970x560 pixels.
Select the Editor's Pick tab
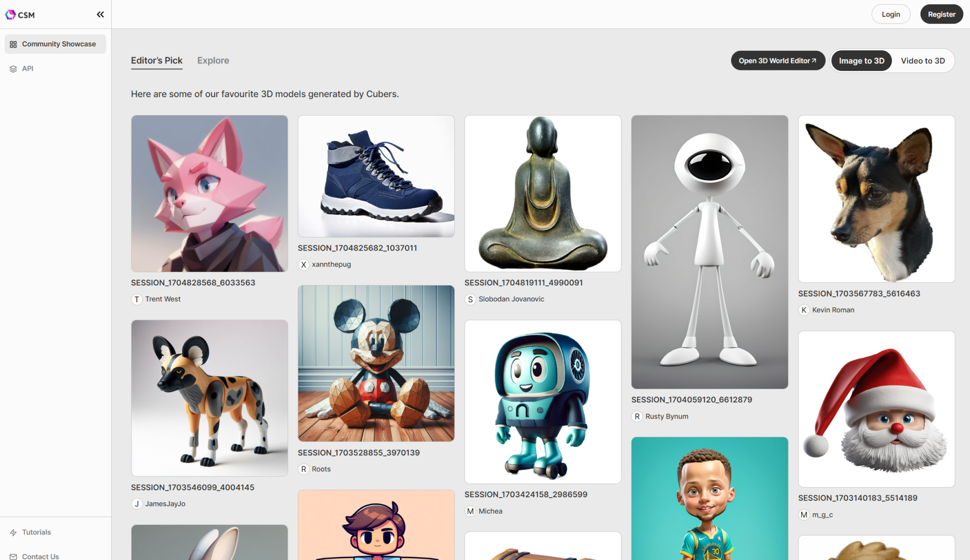pos(157,61)
